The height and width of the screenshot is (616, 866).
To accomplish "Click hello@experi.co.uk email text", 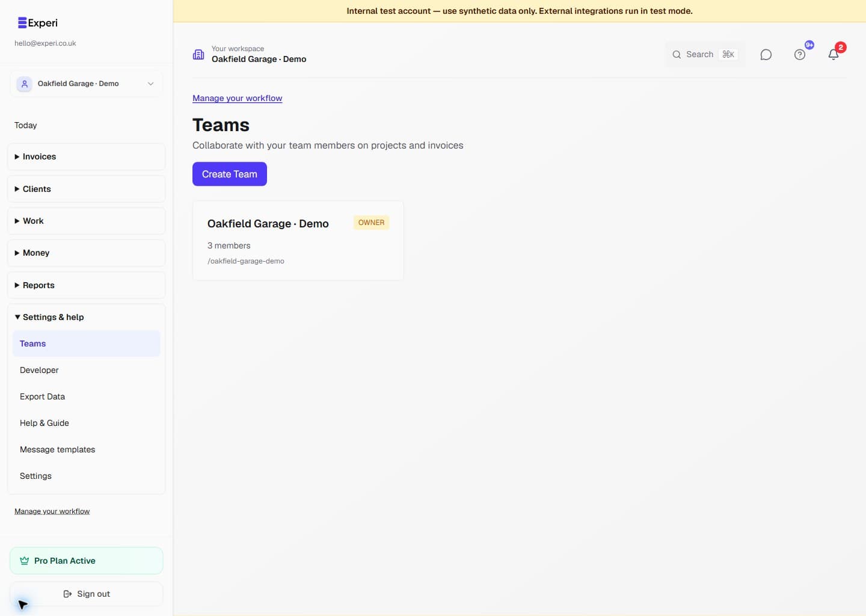I will point(45,43).
